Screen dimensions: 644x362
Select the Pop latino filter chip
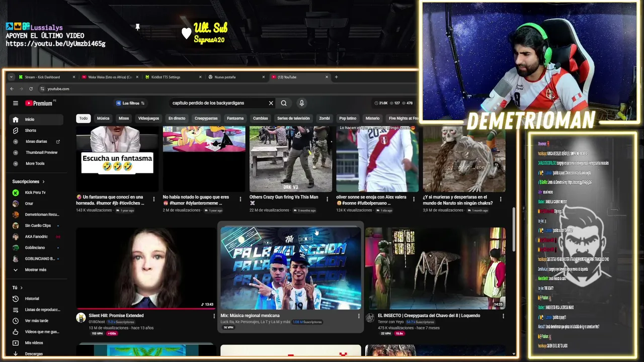348,118
